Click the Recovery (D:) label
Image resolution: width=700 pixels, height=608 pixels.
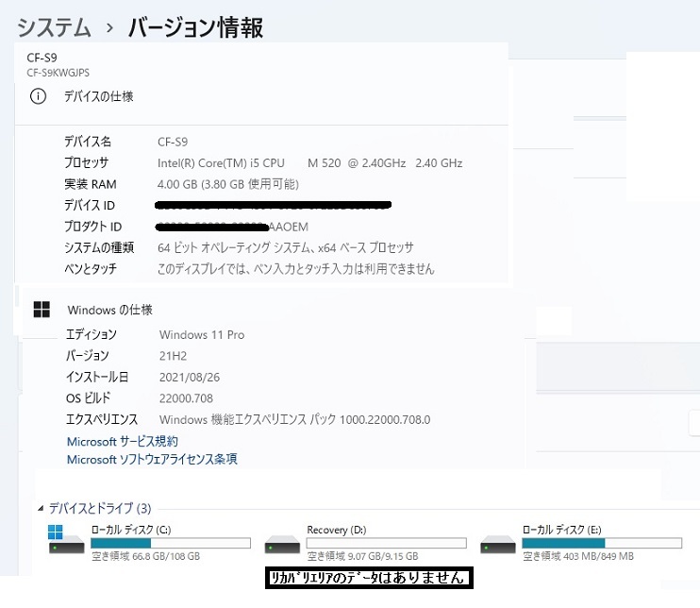coord(337,530)
